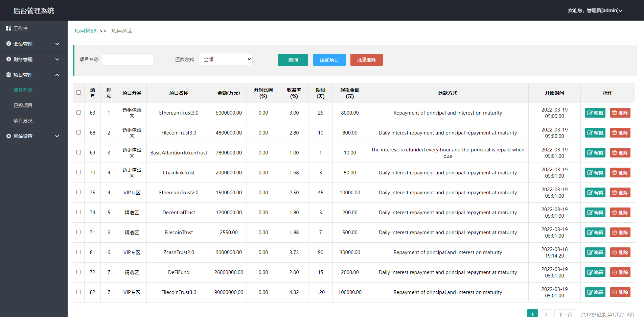Screen dimensions: 644x317
Task: Delete the ZcashTrust2.0 project row
Action: click(x=620, y=252)
